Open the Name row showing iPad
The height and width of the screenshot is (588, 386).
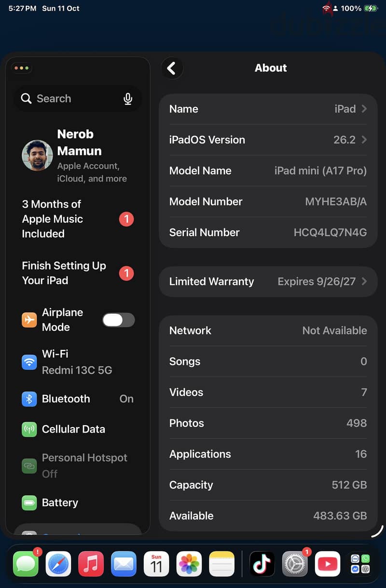pyautogui.click(x=268, y=109)
